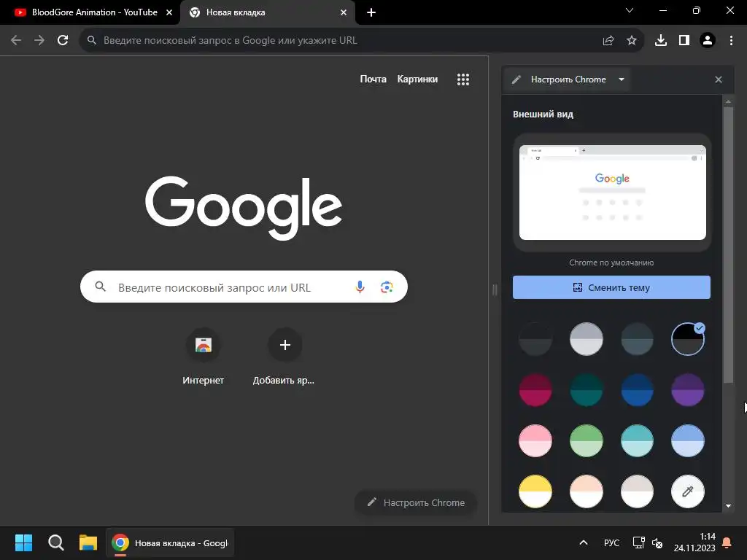Image resolution: width=747 pixels, height=560 pixels.
Task: Click Настроить Chrome button at page bottom
Action: [x=416, y=502]
